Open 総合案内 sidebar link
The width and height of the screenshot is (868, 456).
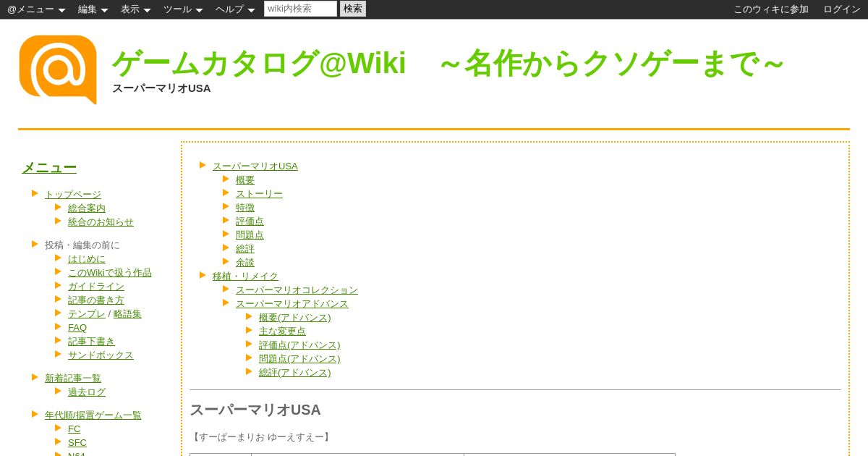click(x=87, y=208)
